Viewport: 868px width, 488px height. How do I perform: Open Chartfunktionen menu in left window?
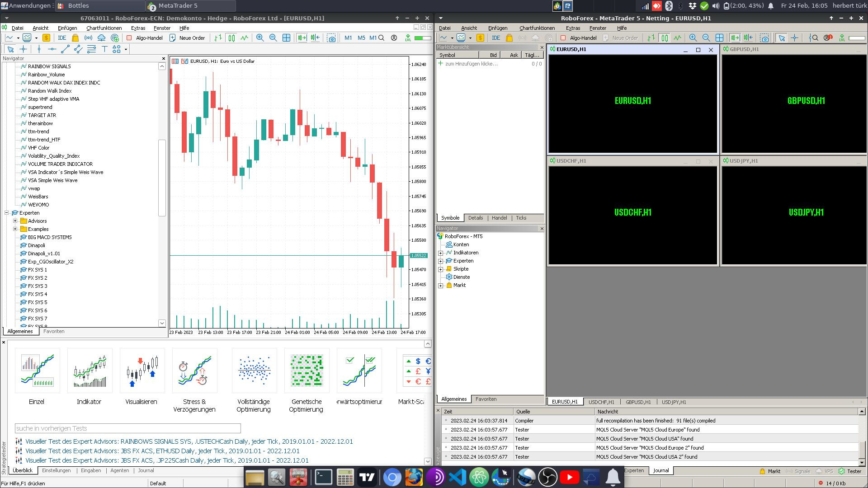click(104, 28)
